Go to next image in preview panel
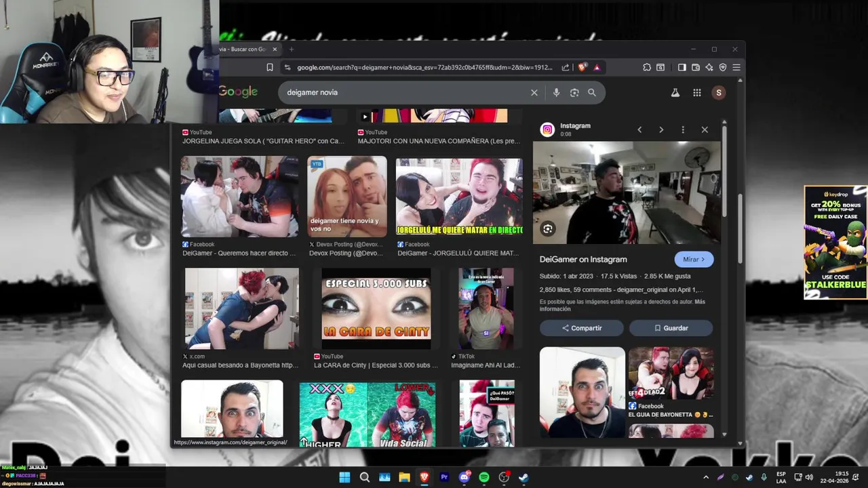This screenshot has height=488, width=868. tap(661, 129)
